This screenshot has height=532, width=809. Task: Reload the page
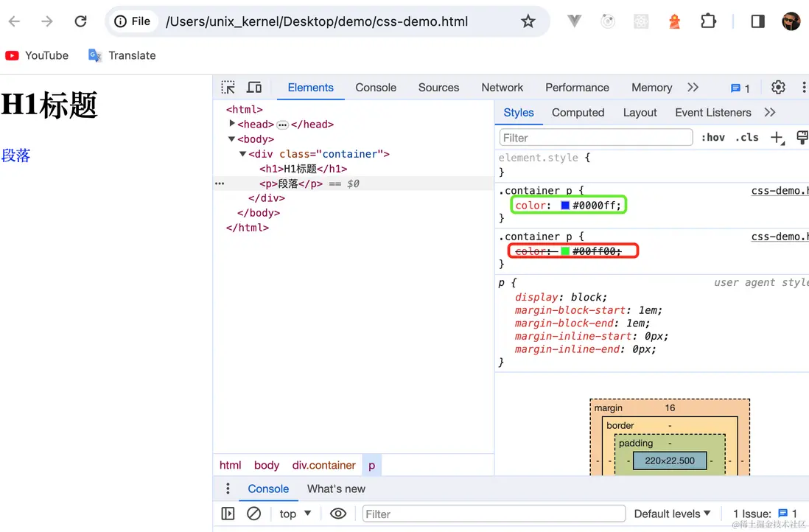[81, 21]
